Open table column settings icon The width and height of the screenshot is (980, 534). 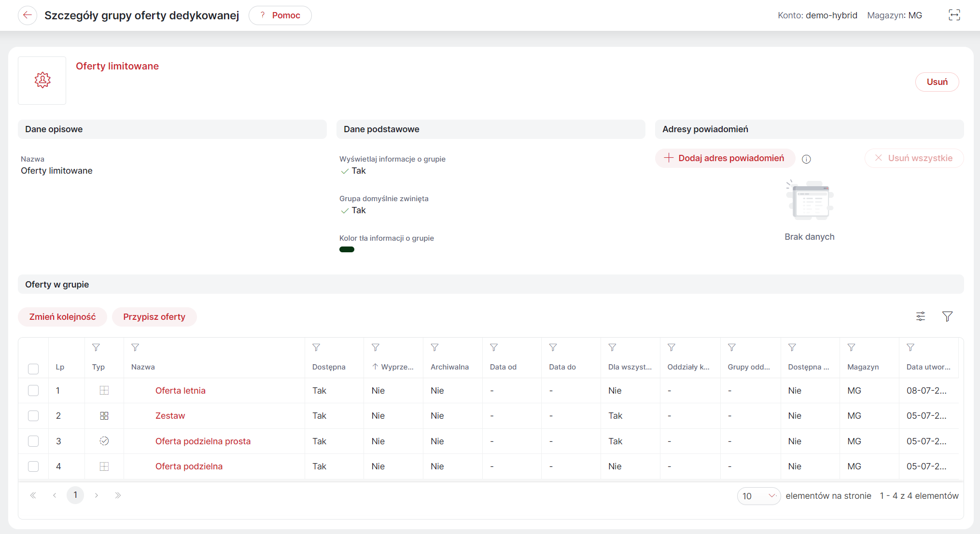(x=921, y=316)
